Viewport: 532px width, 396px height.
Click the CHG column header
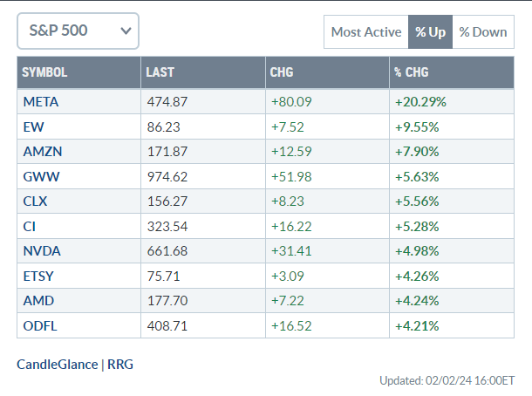point(282,72)
